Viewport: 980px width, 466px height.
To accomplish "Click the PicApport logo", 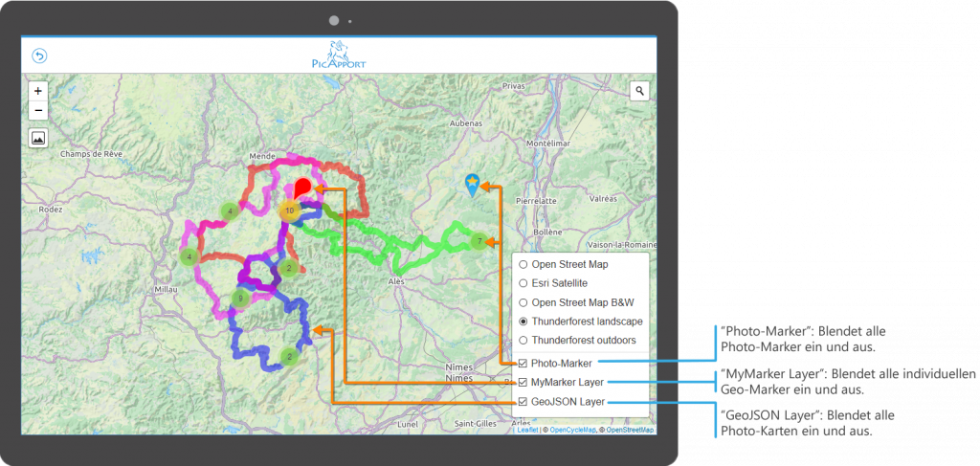I will pos(339,55).
